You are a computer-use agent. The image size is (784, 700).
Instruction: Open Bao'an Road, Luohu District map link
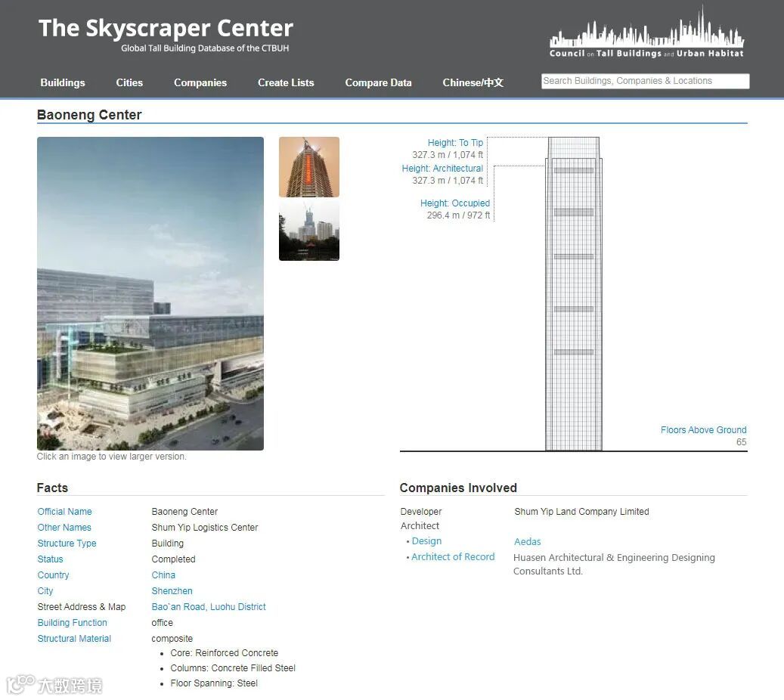pos(209,606)
